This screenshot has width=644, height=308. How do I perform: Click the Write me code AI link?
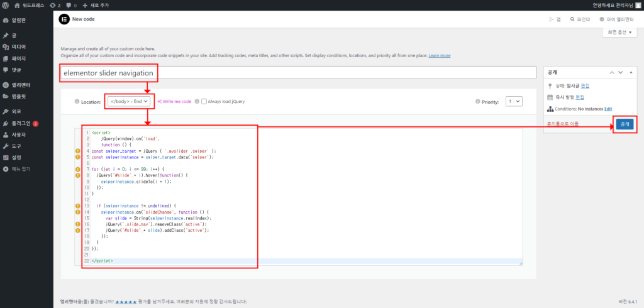coord(175,101)
